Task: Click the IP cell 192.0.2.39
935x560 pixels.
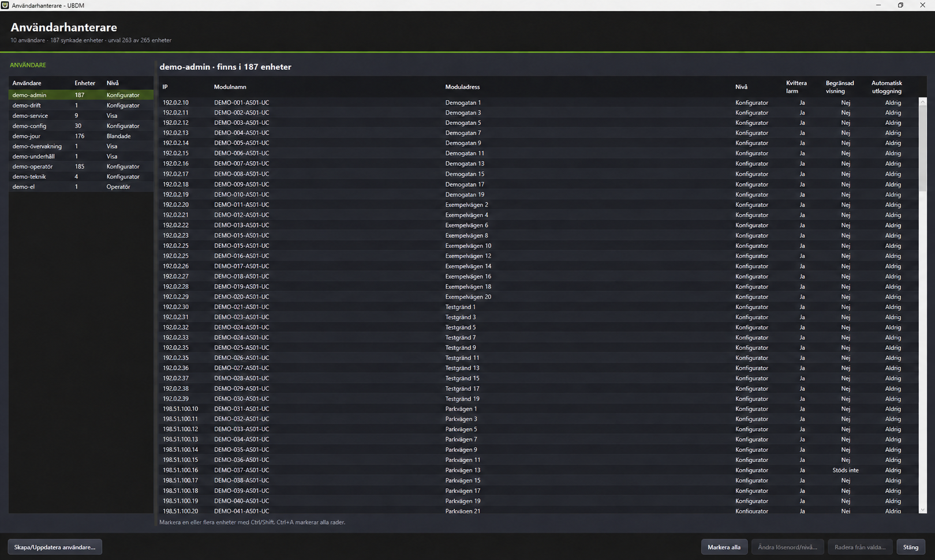Action: (x=175, y=399)
